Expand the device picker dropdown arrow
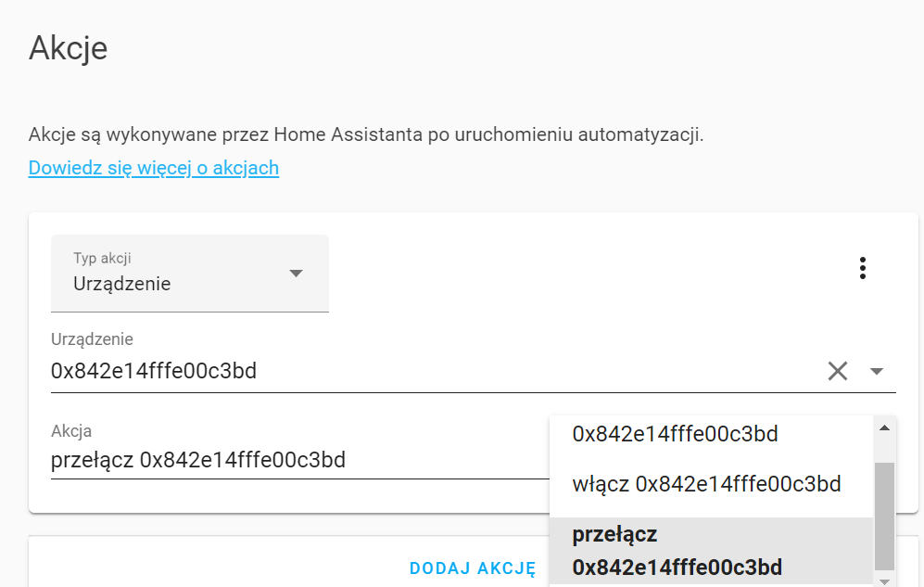This screenshot has height=587, width=924. 877,372
